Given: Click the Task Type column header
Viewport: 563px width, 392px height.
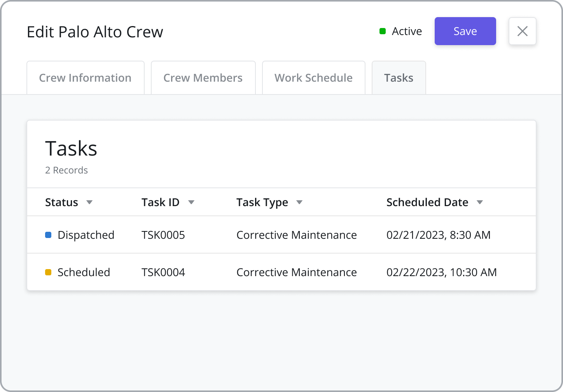Looking at the screenshot, I should coord(262,202).
